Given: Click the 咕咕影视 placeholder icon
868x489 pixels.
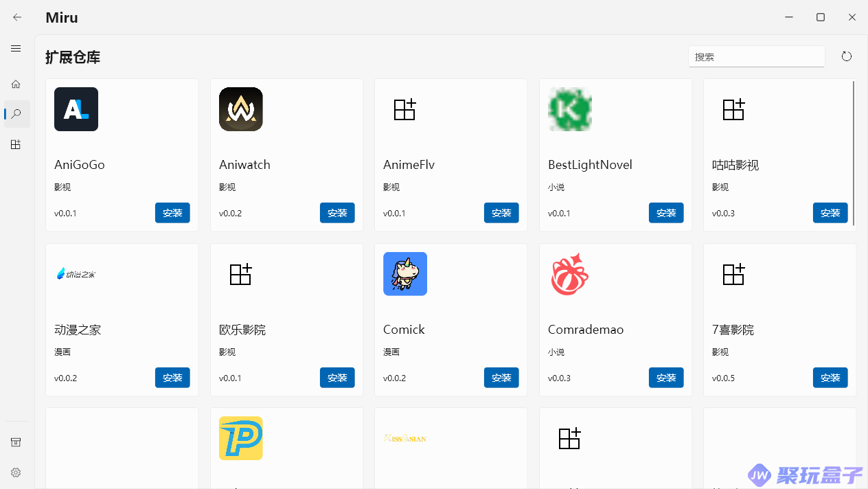Looking at the screenshot, I should [x=734, y=109].
